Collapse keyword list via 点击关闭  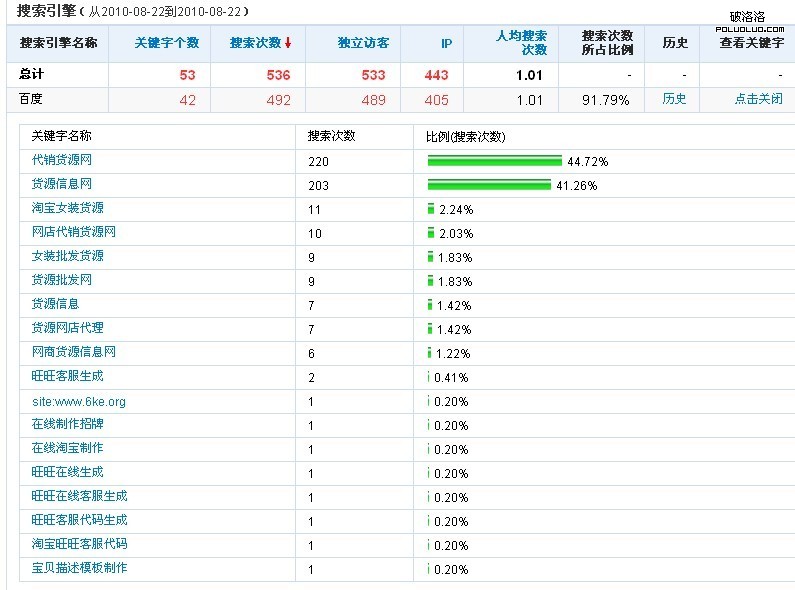[x=758, y=99]
